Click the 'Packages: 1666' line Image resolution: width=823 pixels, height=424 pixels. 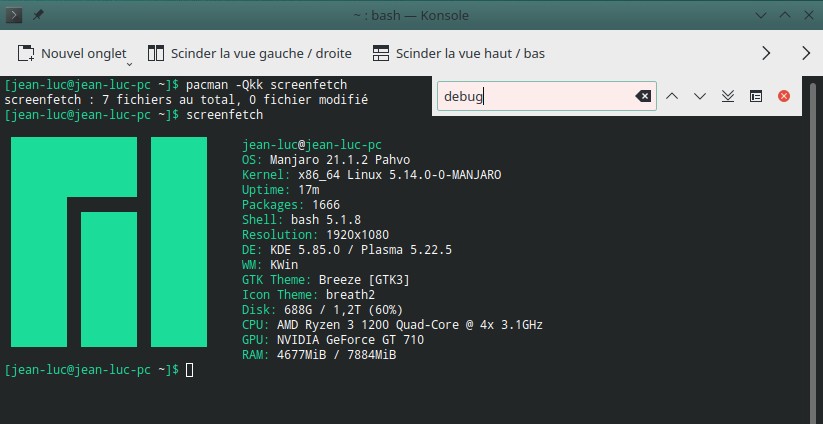pyautogui.click(x=291, y=205)
